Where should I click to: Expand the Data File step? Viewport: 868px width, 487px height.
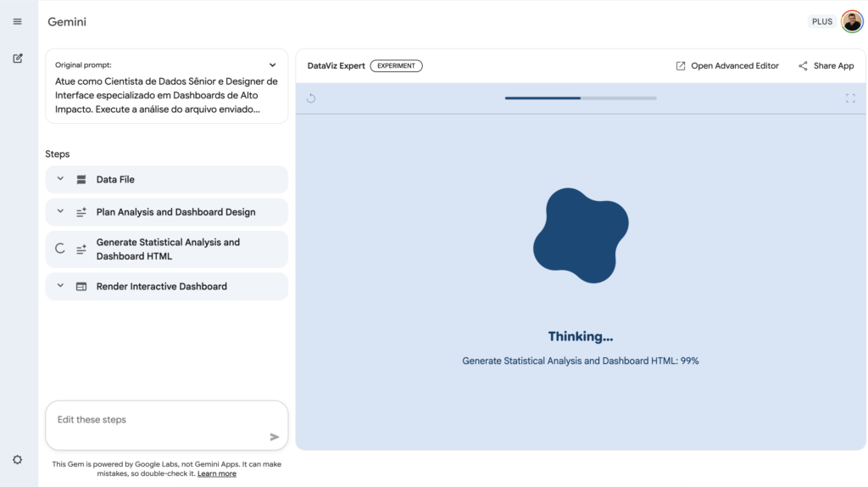tap(60, 179)
